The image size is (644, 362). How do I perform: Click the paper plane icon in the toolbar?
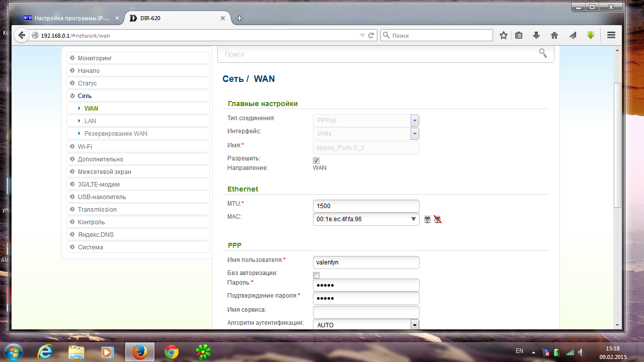(x=573, y=35)
